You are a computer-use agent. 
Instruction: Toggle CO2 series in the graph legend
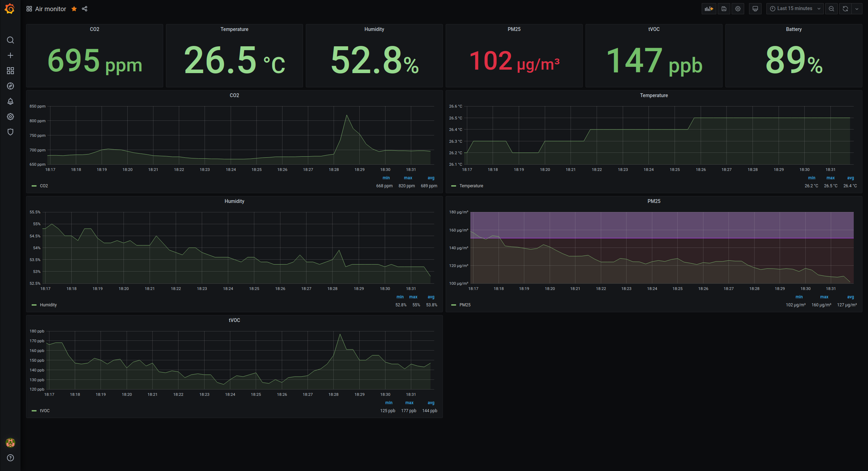[x=44, y=186]
